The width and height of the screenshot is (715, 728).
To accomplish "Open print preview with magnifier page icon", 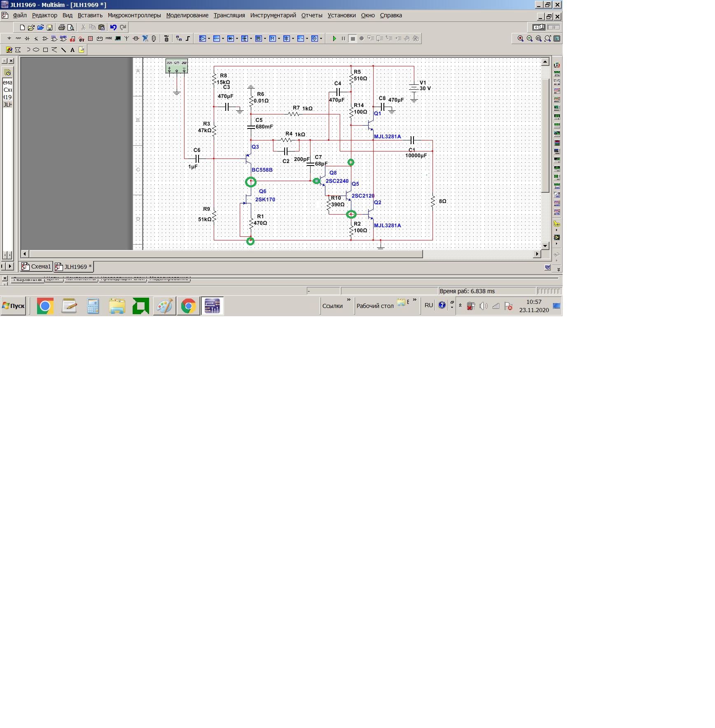I will [71, 27].
